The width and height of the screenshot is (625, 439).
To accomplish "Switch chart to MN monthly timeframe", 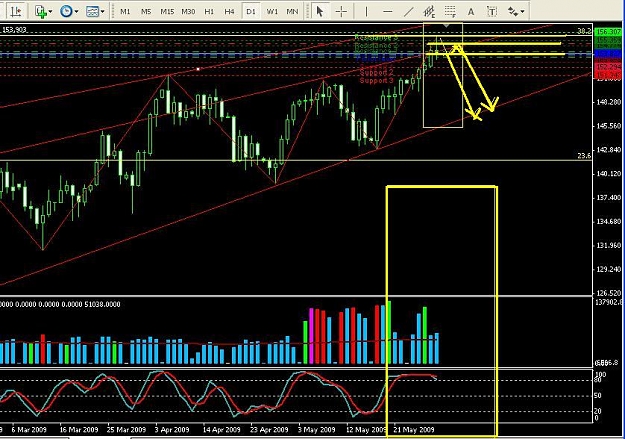I will 292,12.
